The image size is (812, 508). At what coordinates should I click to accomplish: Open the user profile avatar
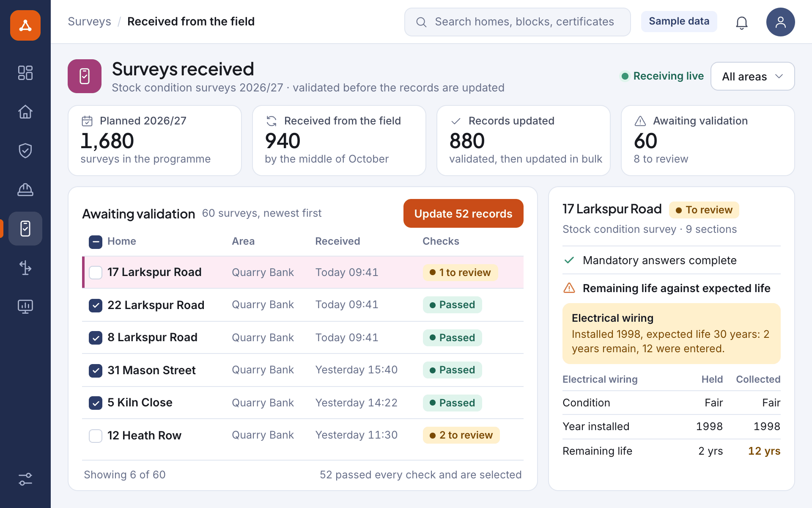pyautogui.click(x=781, y=22)
